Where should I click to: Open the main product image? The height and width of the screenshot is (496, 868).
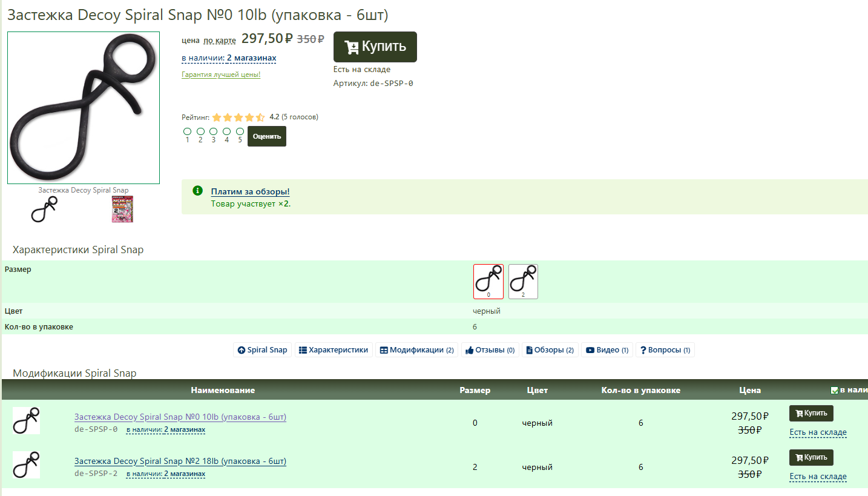point(84,108)
